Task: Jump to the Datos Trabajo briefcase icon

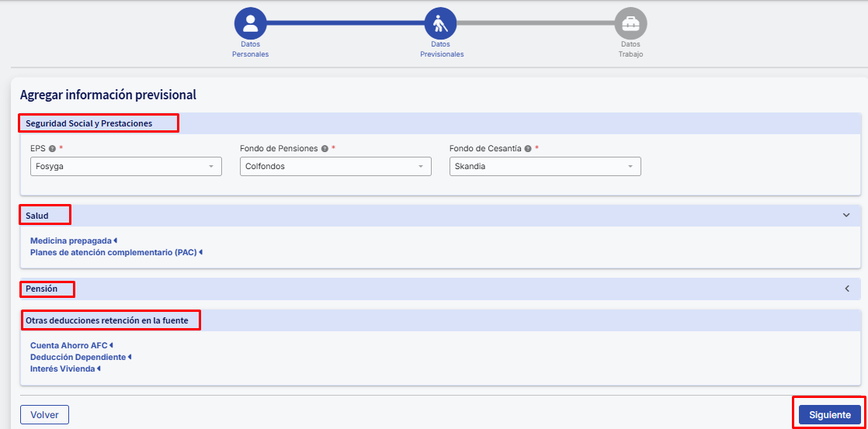Action: (x=630, y=23)
